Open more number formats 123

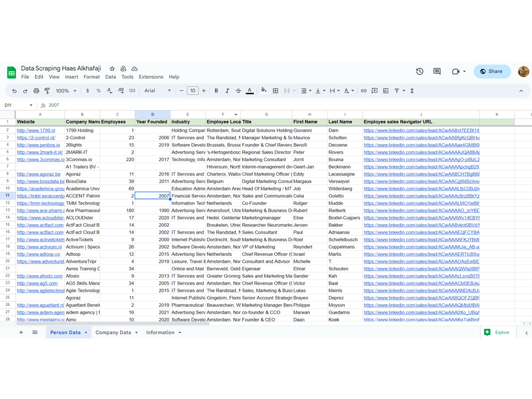(132, 91)
